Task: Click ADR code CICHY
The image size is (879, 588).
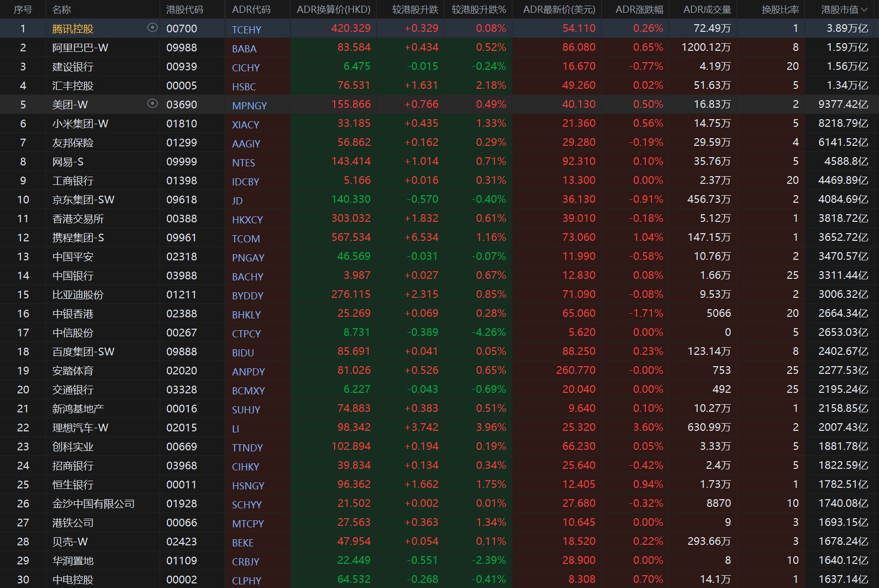Action: pyautogui.click(x=245, y=68)
